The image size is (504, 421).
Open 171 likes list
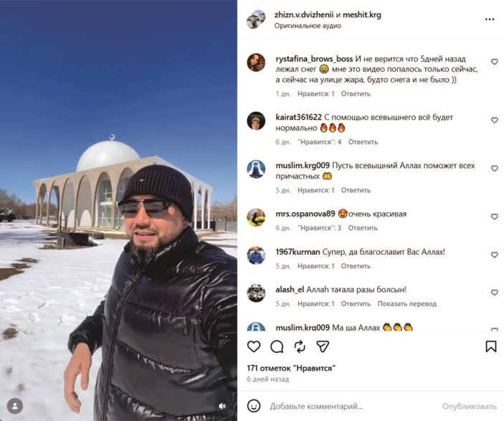(x=291, y=368)
